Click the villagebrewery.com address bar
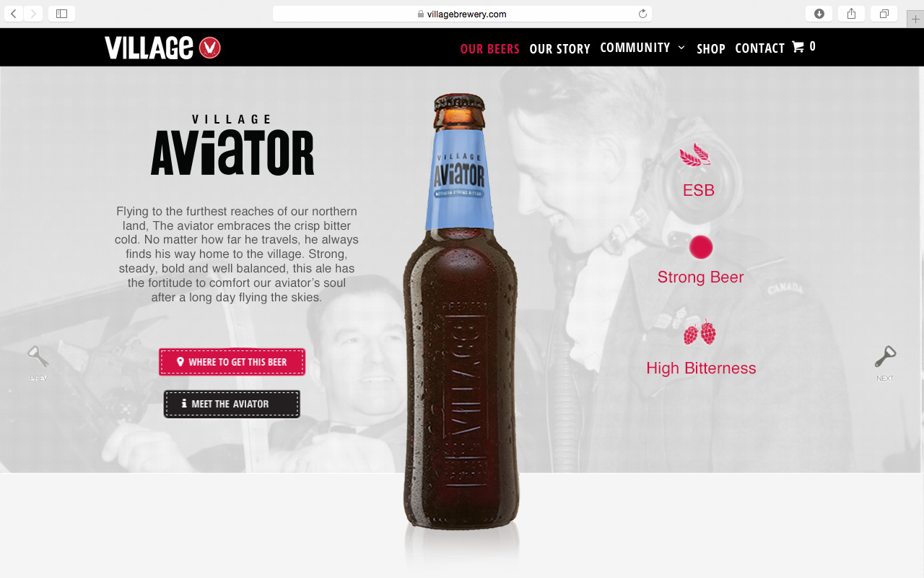The image size is (924, 578). click(462, 14)
